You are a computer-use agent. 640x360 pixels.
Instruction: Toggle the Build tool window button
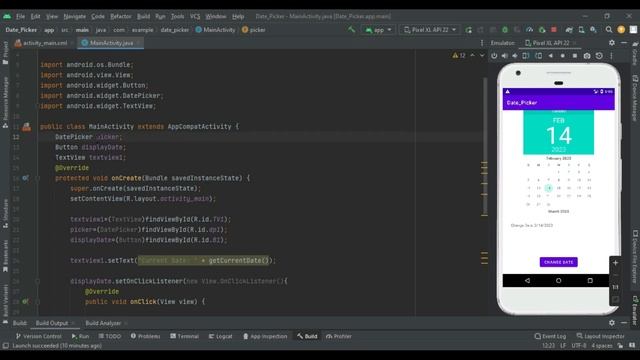click(x=307, y=336)
